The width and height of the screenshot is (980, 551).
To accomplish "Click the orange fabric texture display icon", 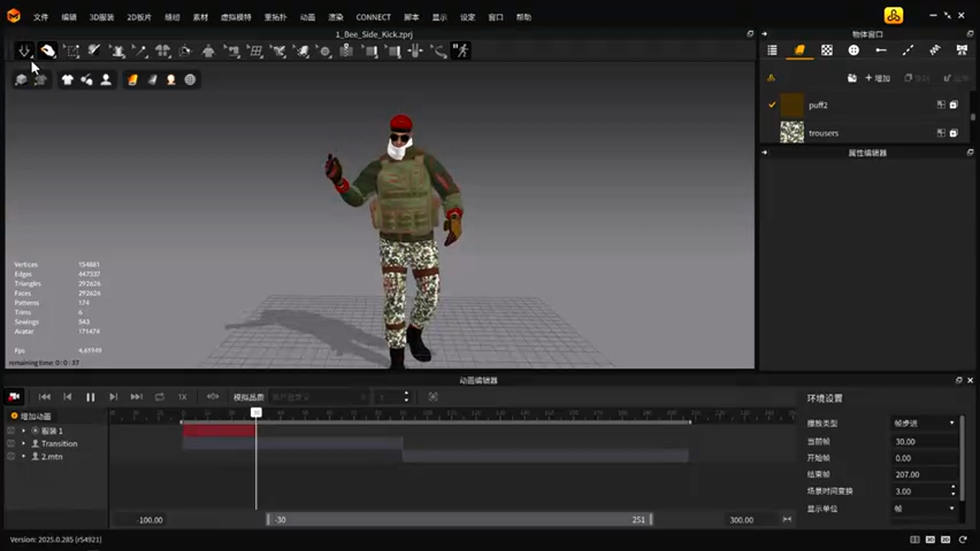I will point(132,80).
